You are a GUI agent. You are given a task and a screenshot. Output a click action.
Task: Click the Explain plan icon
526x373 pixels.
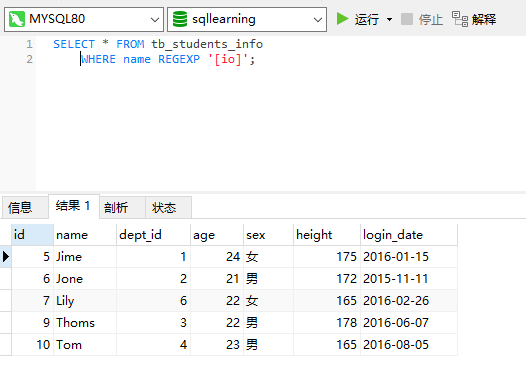point(460,19)
